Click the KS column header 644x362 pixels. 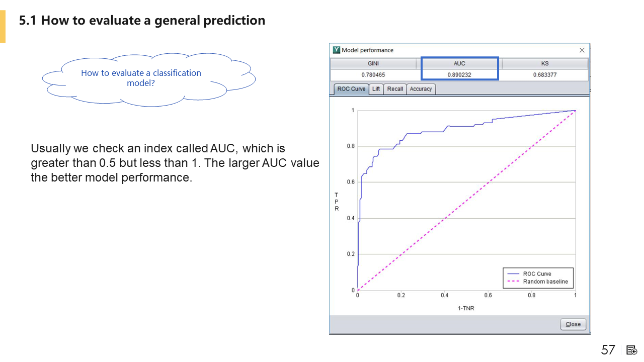[x=545, y=64]
